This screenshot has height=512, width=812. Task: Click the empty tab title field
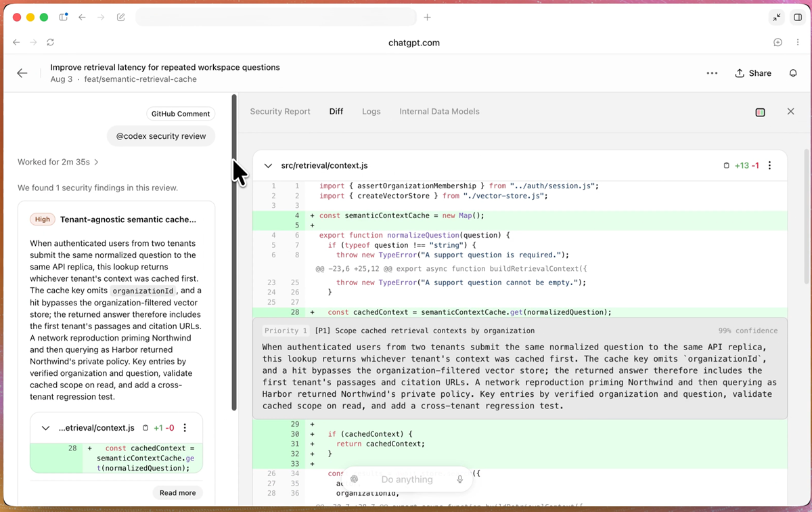276,17
